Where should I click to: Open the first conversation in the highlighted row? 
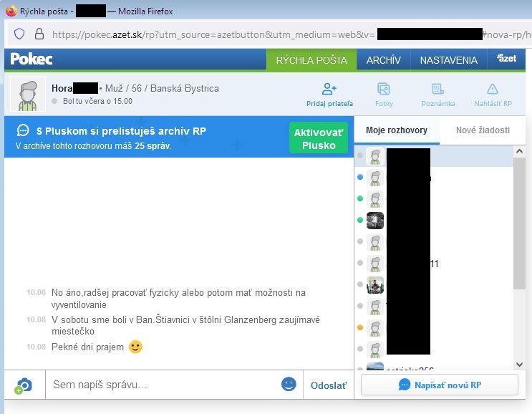tap(434, 156)
